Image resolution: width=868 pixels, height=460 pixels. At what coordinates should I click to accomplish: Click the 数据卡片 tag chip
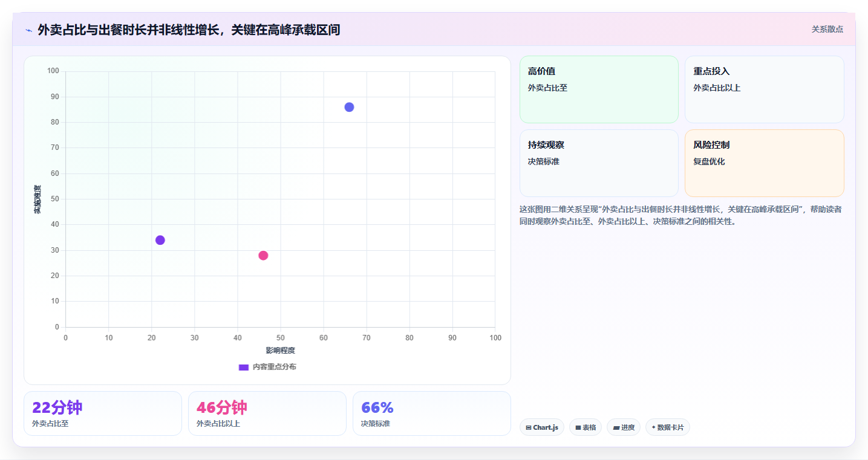tap(668, 427)
